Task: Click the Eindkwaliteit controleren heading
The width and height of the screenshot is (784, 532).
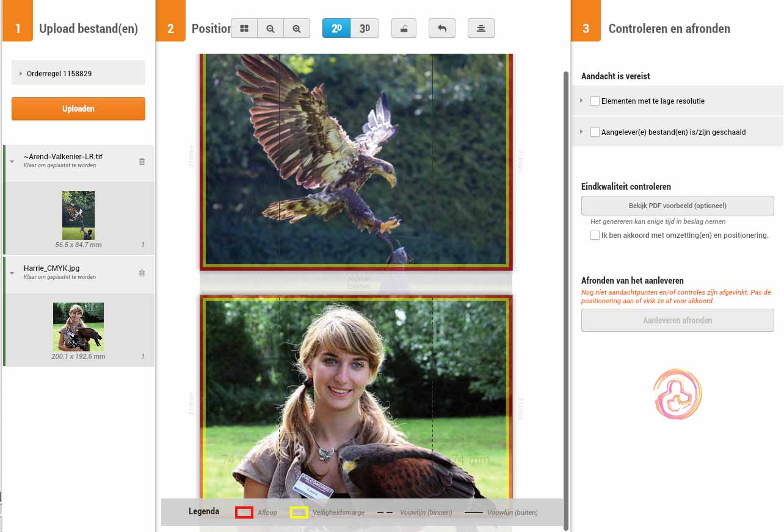Action: pos(626,187)
